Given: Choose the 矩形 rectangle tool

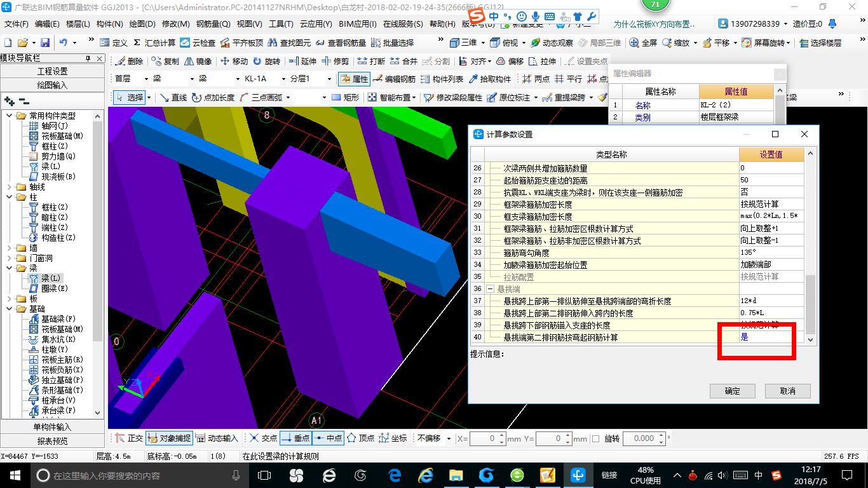Looking at the screenshot, I should click(x=346, y=97).
